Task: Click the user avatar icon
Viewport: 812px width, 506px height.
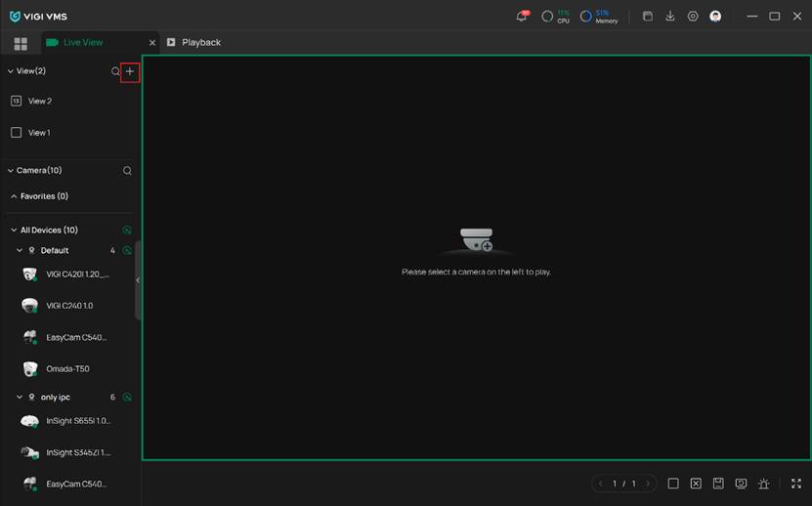Action: tap(715, 17)
